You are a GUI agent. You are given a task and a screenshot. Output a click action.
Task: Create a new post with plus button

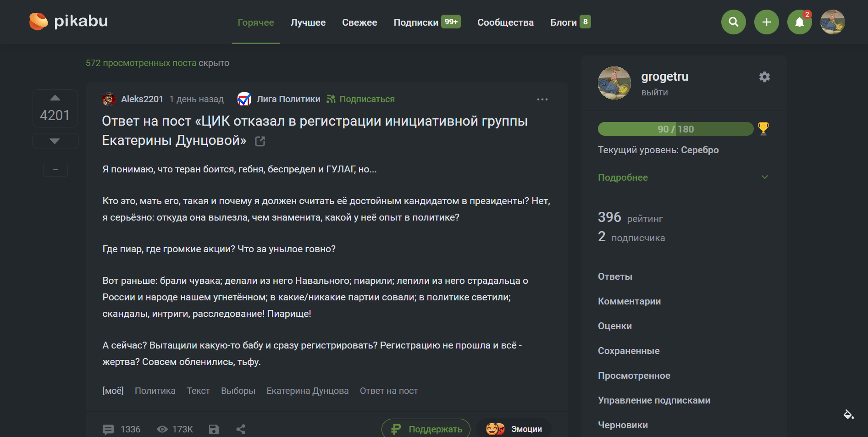coord(767,22)
